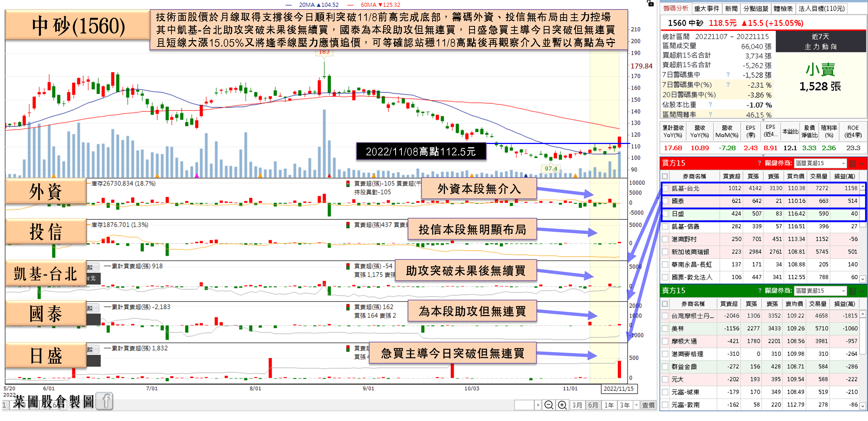Image resolution: width=868 pixels, height=421 pixels.
Task: Click help icon next to 佔股本比重
Action: [710, 105]
